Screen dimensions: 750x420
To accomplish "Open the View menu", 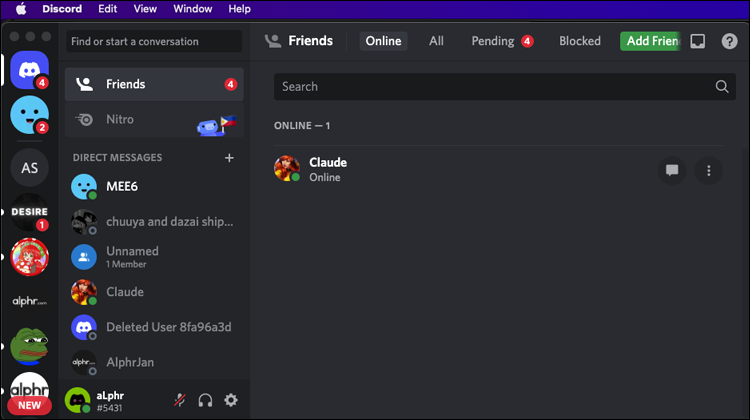I will tap(145, 8).
